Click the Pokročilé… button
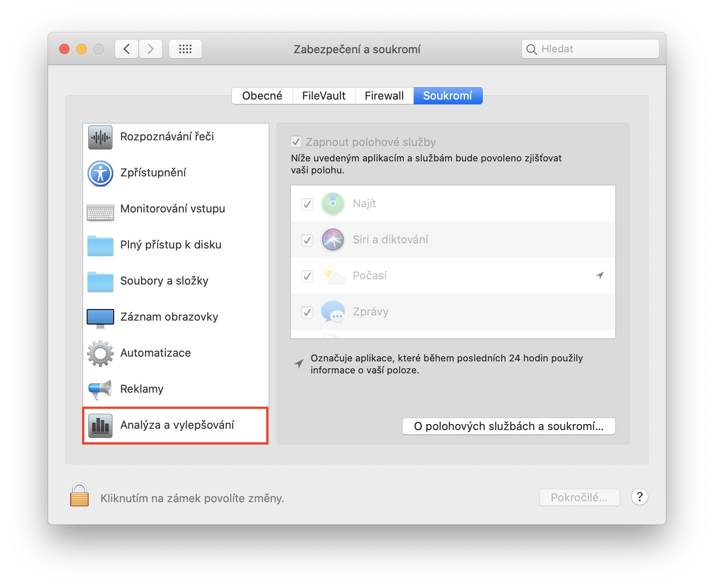 (579, 497)
